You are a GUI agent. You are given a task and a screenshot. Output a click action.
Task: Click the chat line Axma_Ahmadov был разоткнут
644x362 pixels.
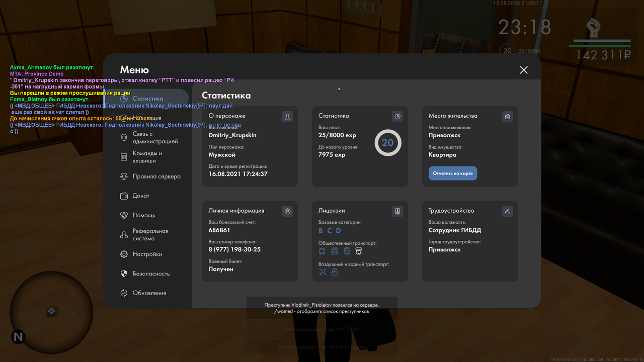[52, 67]
